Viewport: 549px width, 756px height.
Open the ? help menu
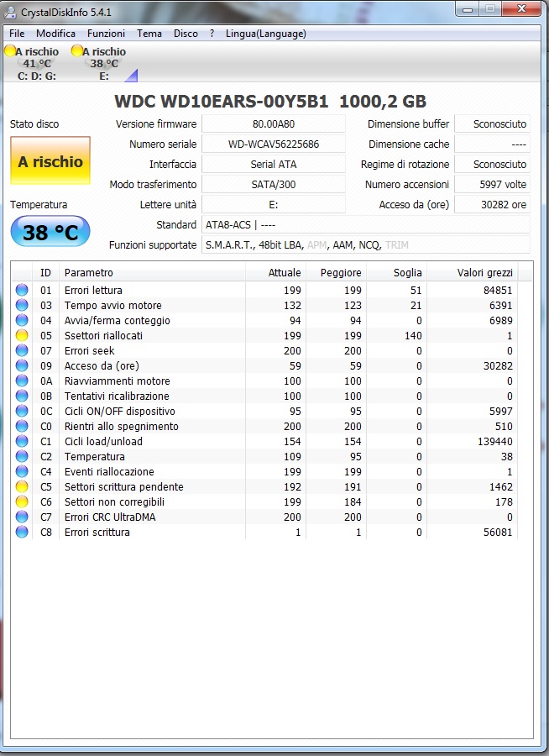pos(212,34)
